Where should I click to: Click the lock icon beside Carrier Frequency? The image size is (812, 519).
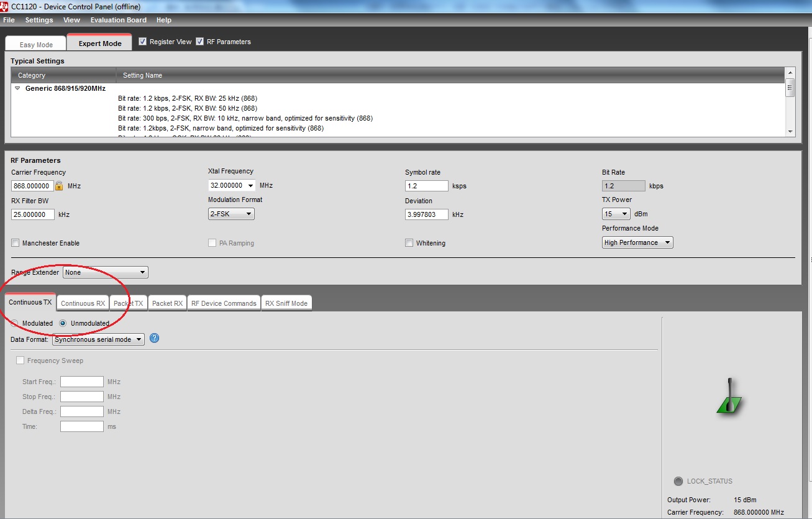pos(59,186)
